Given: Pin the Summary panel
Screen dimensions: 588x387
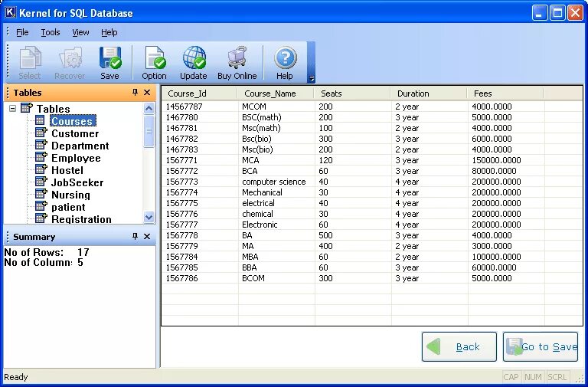Looking at the screenshot, I should [x=136, y=236].
